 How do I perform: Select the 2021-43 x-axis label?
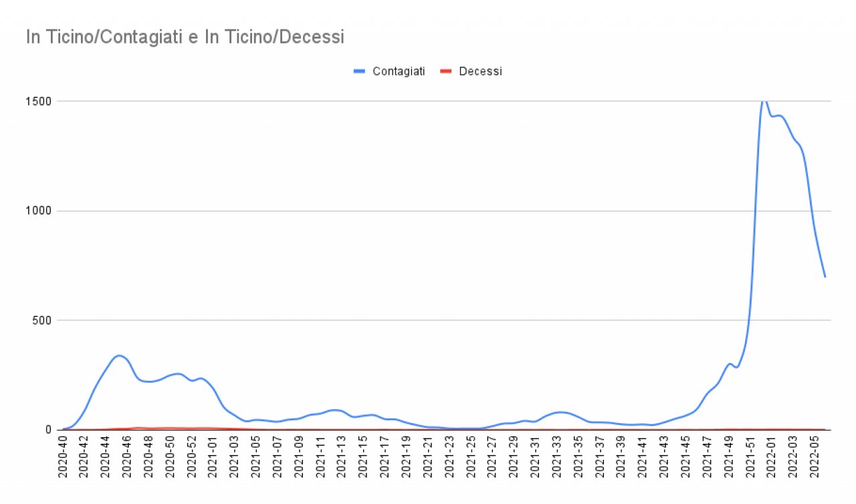point(664,457)
